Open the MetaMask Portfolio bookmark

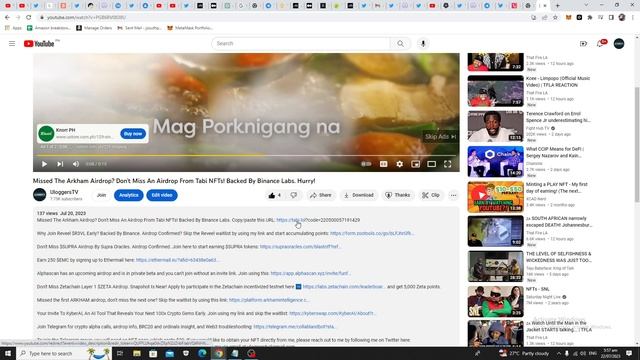coord(190,28)
